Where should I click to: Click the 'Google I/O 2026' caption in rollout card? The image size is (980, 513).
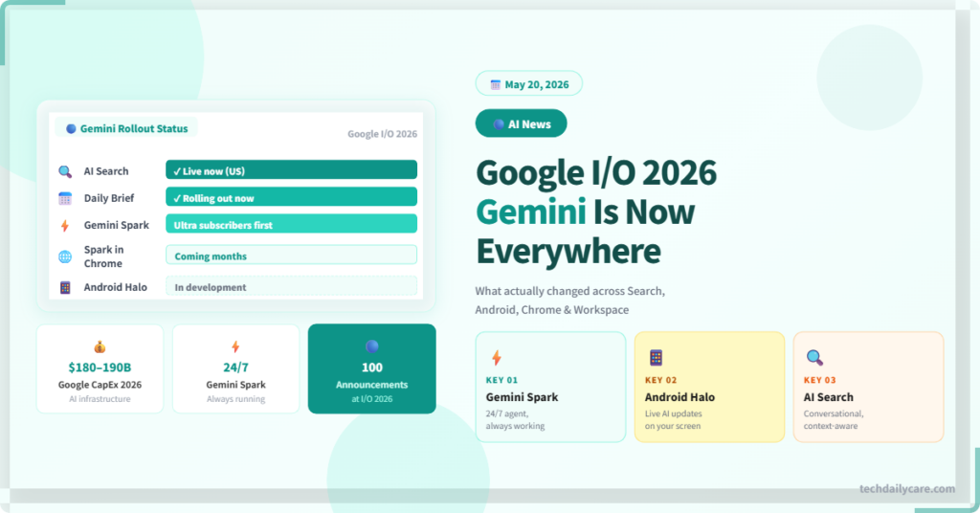[x=382, y=134]
